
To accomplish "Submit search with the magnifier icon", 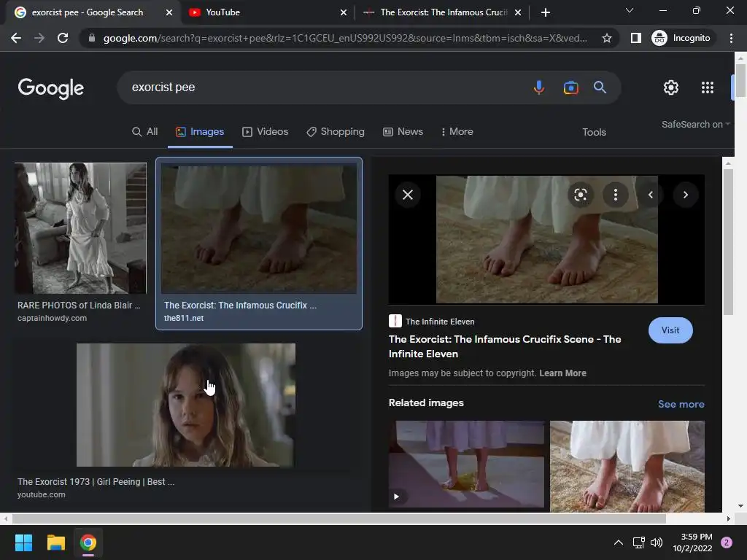I will click(x=600, y=87).
